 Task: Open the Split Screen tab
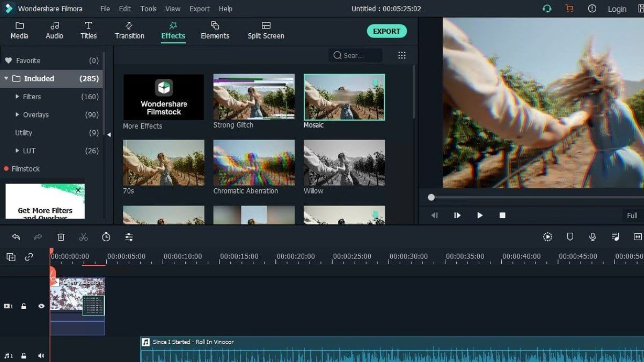click(x=266, y=31)
